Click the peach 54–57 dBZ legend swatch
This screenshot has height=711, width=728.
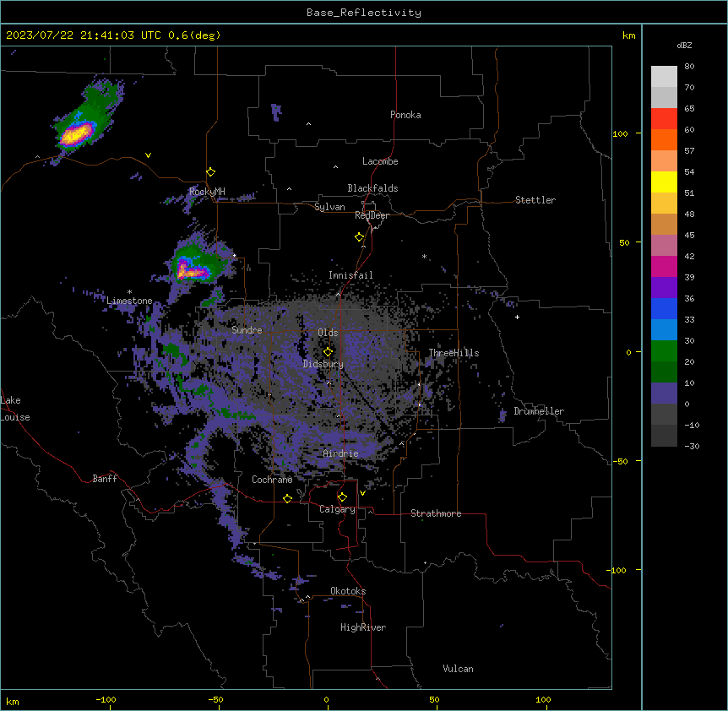(x=664, y=161)
